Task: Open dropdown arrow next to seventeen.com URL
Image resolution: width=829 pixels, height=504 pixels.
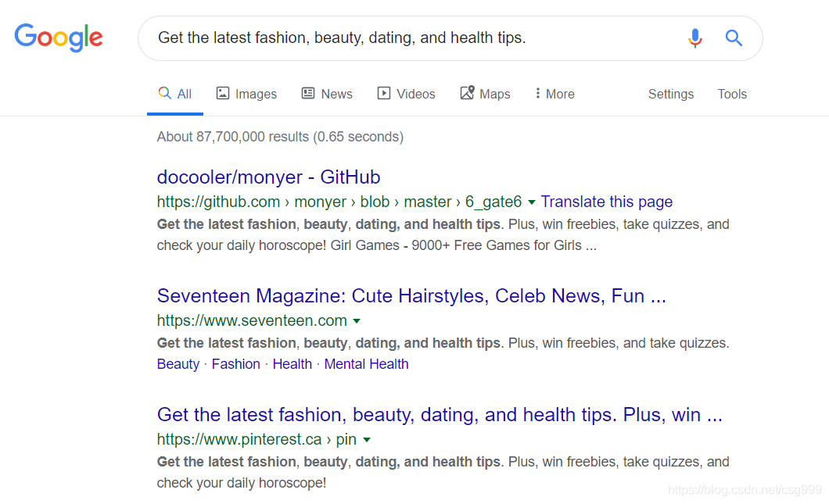Action: (357, 321)
